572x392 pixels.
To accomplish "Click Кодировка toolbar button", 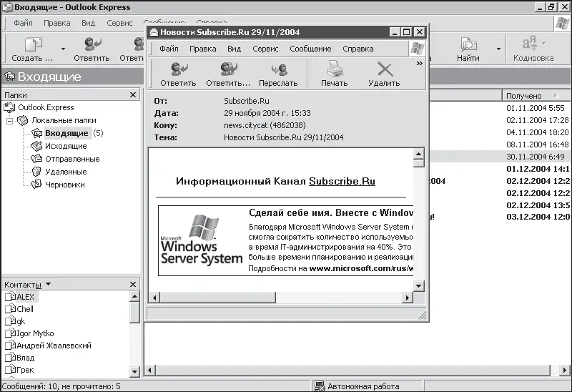I will point(533,49).
